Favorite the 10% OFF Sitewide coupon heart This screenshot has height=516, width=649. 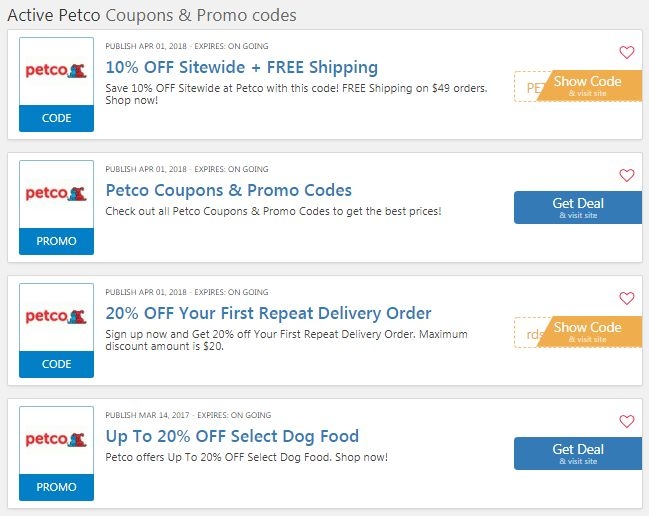point(627,53)
